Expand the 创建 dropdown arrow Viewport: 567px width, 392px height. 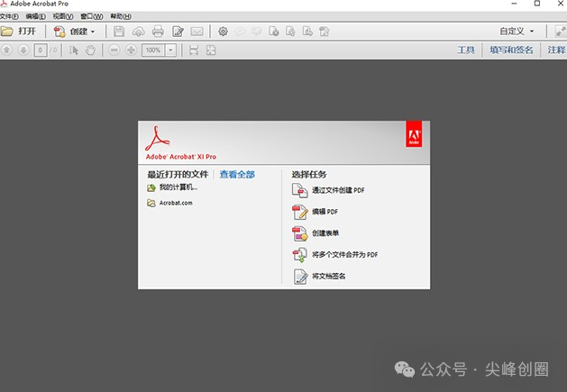(x=93, y=32)
